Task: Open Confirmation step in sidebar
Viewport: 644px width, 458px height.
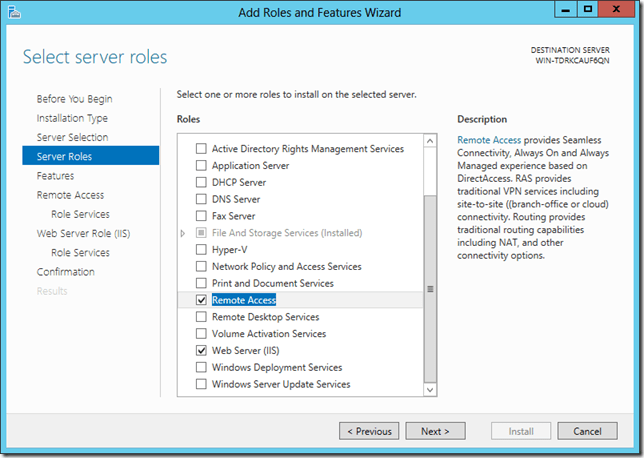Action: point(66,272)
